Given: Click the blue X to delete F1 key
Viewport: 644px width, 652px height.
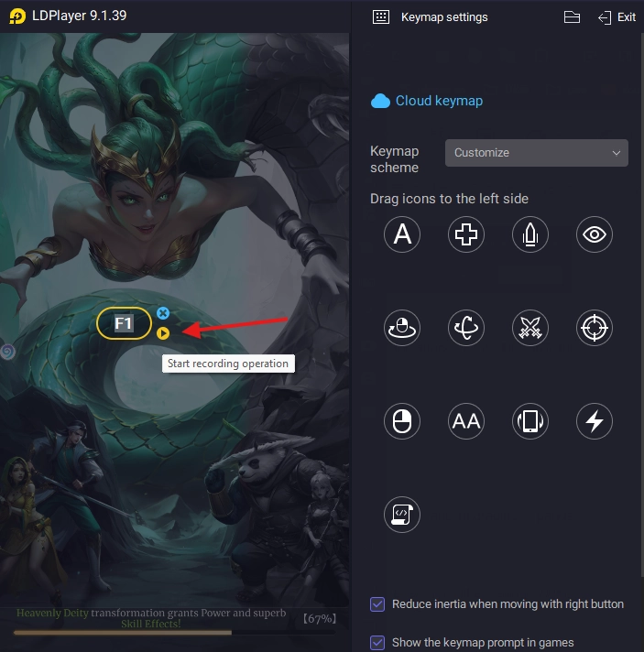Looking at the screenshot, I should tap(163, 313).
